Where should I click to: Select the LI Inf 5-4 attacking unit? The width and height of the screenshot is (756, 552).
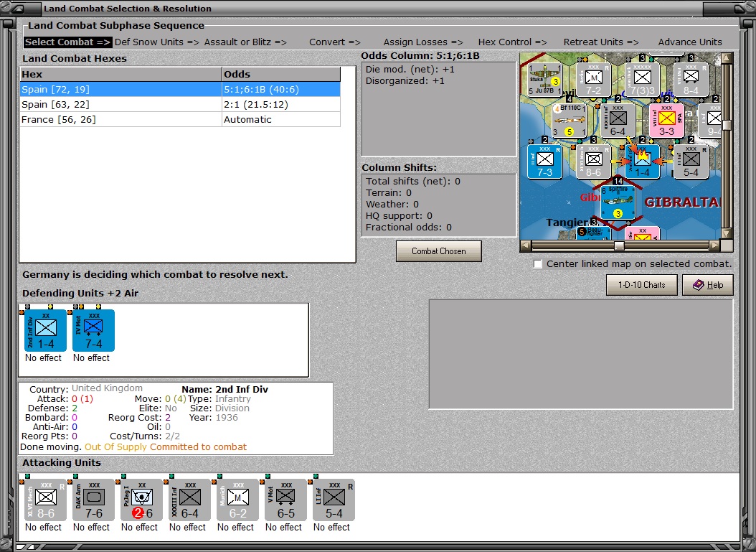(334, 500)
